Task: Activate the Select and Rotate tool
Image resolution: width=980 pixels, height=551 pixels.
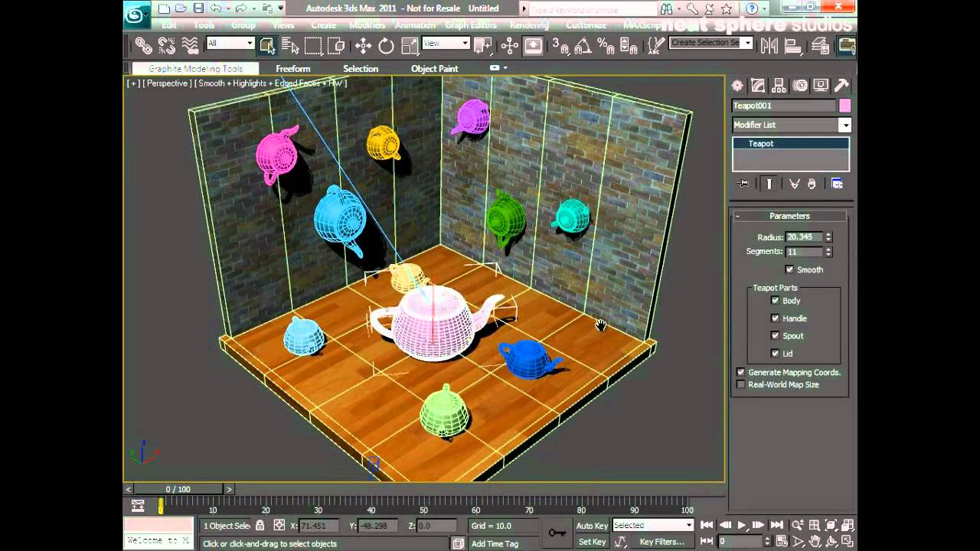Action: coord(387,46)
